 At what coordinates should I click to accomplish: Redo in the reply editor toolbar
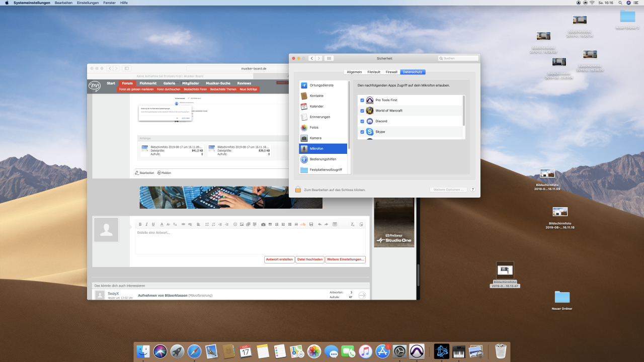click(x=326, y=224)
